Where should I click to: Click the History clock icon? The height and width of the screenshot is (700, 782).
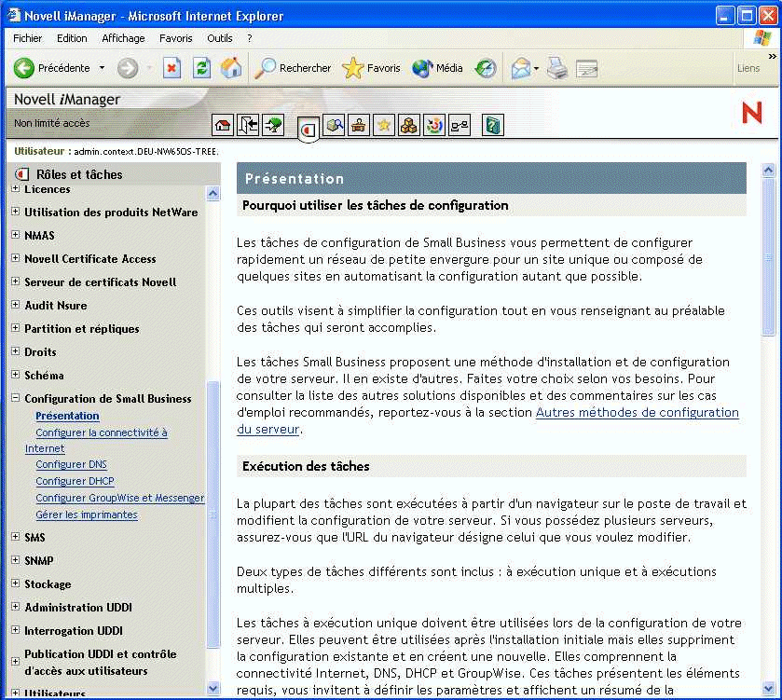(486, 68)
